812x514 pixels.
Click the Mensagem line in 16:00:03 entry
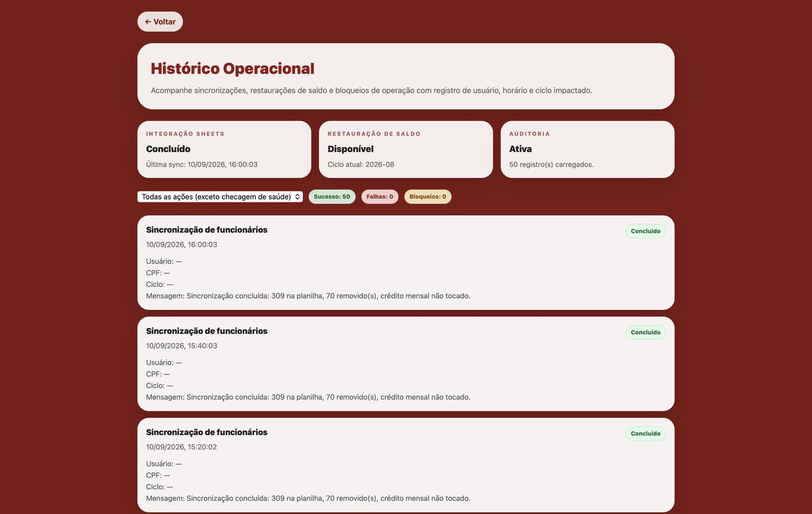pos(308,296)
